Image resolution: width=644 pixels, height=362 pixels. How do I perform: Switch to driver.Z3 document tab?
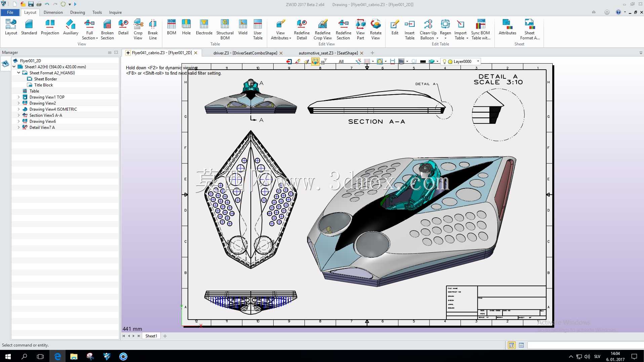pos(245,53)
